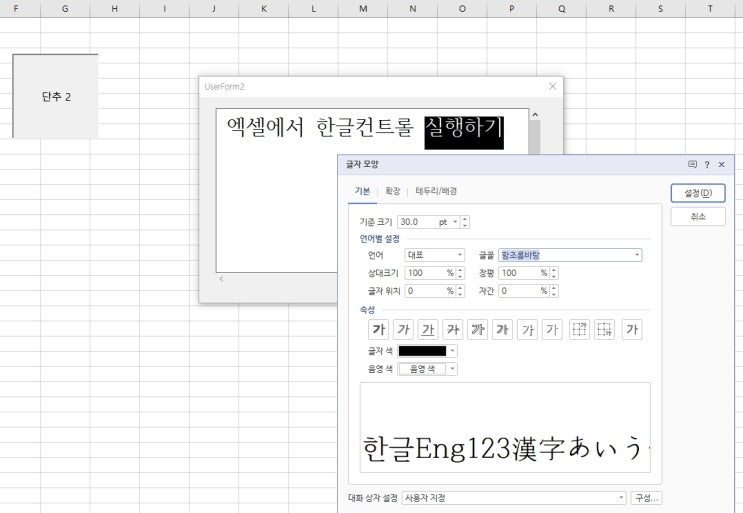Click the 상대크기 value field
743x513 pixels.
click(425, 273)
